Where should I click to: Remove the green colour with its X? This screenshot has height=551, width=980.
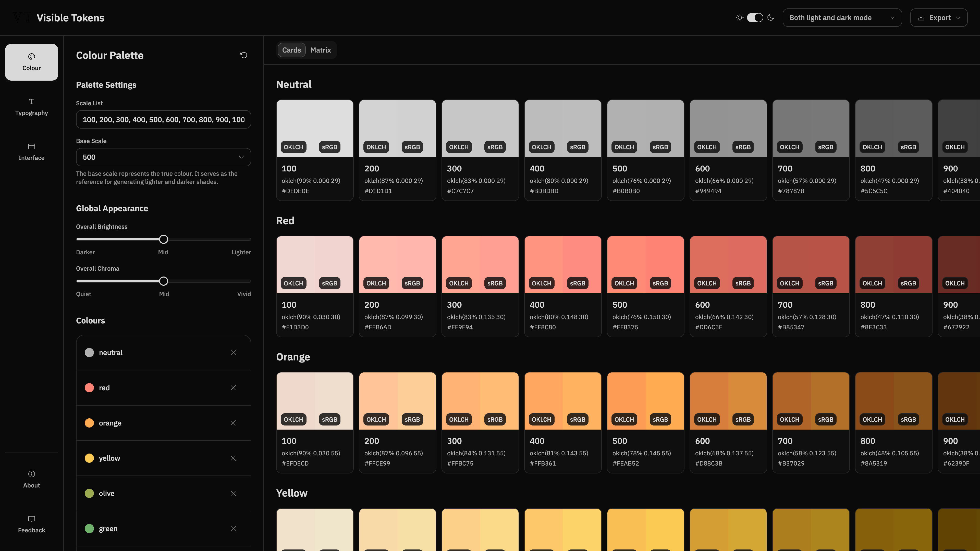coord(233,529)
